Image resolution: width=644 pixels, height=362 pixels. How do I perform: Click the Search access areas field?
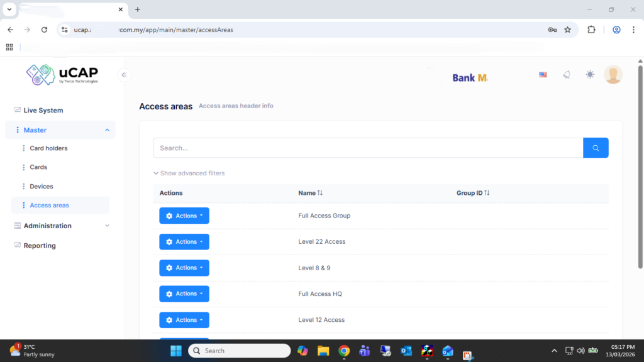pyautogui.click(x=368, y=148)
